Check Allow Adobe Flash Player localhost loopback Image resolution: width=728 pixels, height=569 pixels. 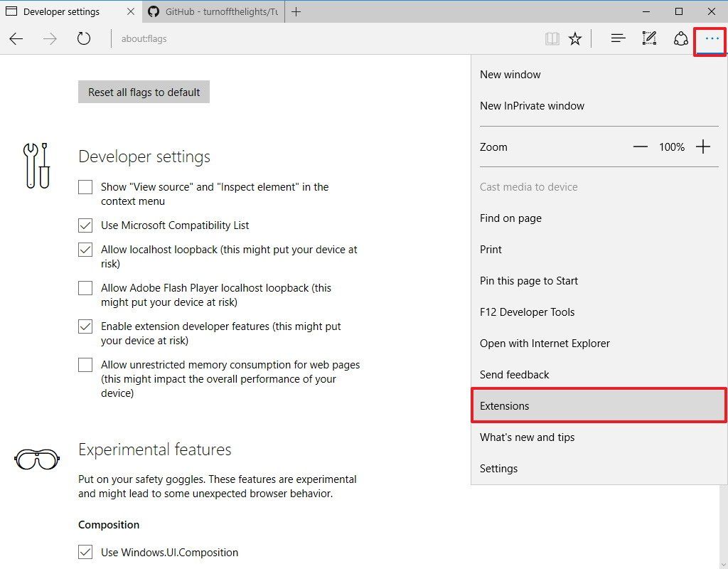85,288
